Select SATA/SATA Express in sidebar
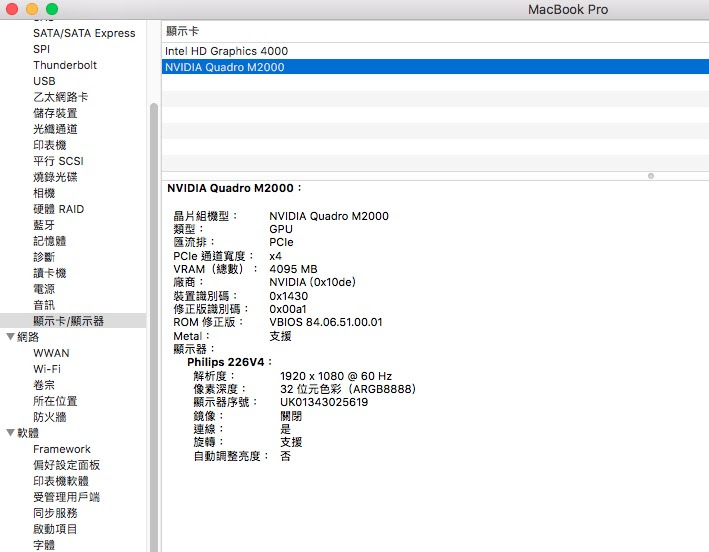Image resolution: width=709 pixels, height=552 pixels. coord(84,33)
